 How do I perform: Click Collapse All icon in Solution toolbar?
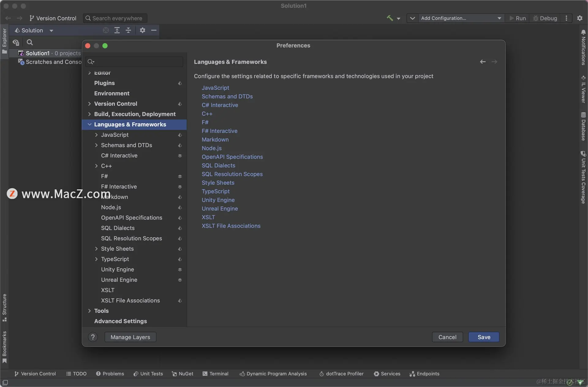[128, 30]
